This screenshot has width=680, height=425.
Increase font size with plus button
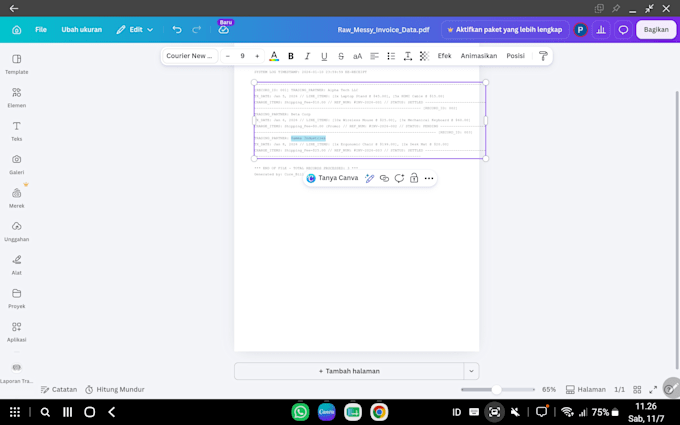point(257,56)
